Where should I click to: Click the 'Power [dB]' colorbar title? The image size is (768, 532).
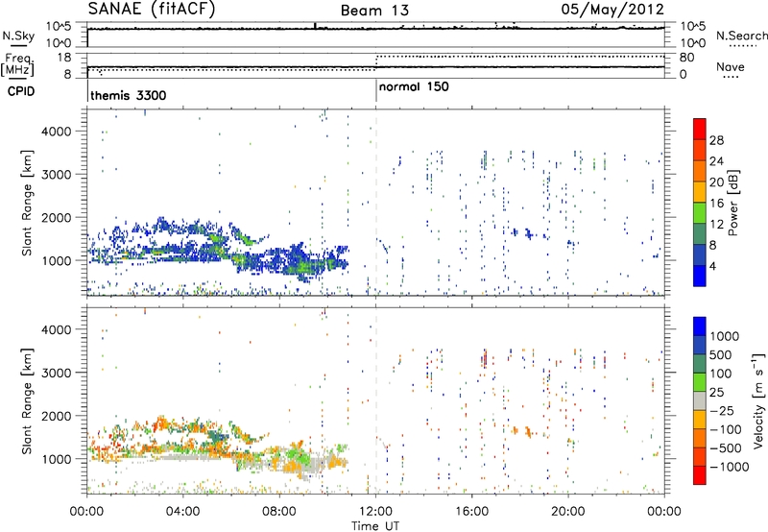pos(733,203)
